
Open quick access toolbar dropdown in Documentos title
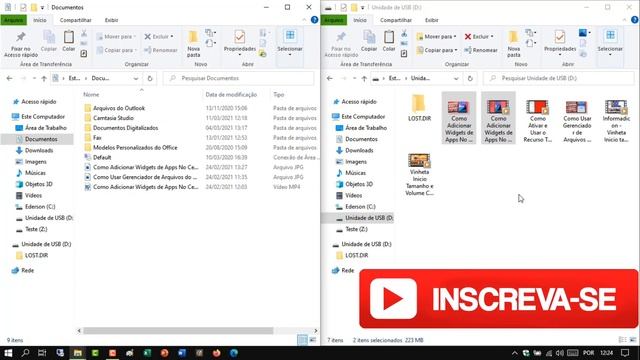pos(42,7)
